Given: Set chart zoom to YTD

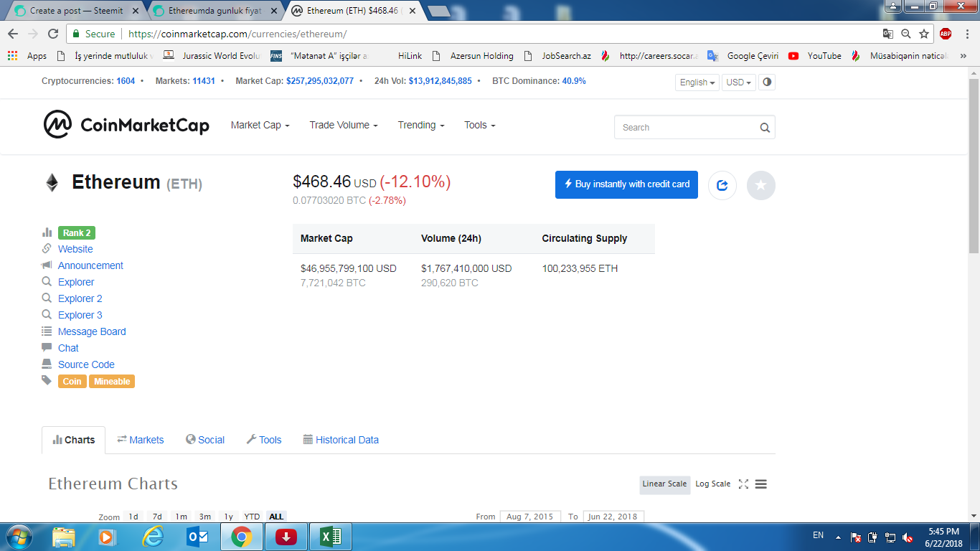Looking at the screenshot, I should [x=252, y=517].
